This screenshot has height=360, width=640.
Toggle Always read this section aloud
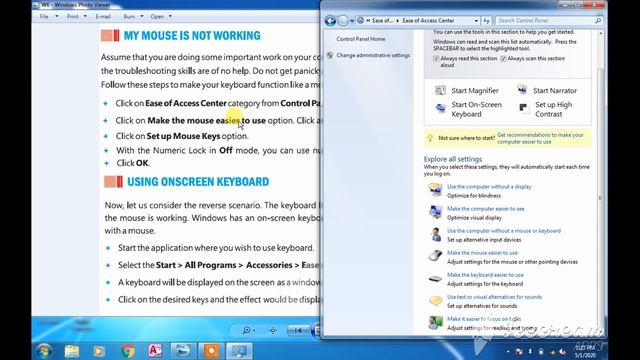(436, 59)
